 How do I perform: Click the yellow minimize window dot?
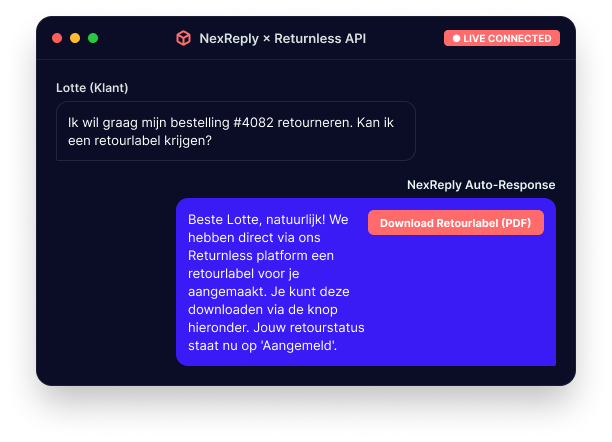(x=75, y=38)
